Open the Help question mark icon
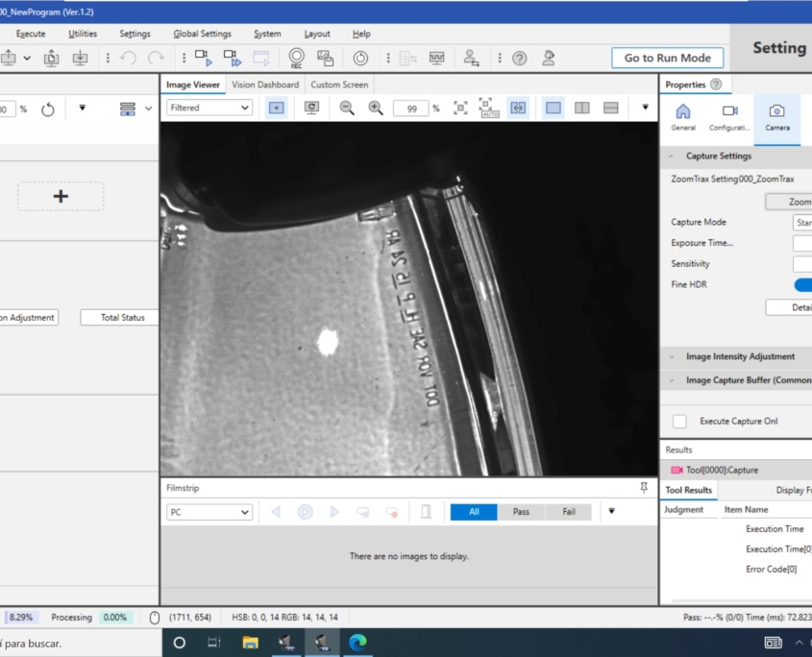Image resolution: width=812 pixels, height=657 pixels. pos(520,58)
